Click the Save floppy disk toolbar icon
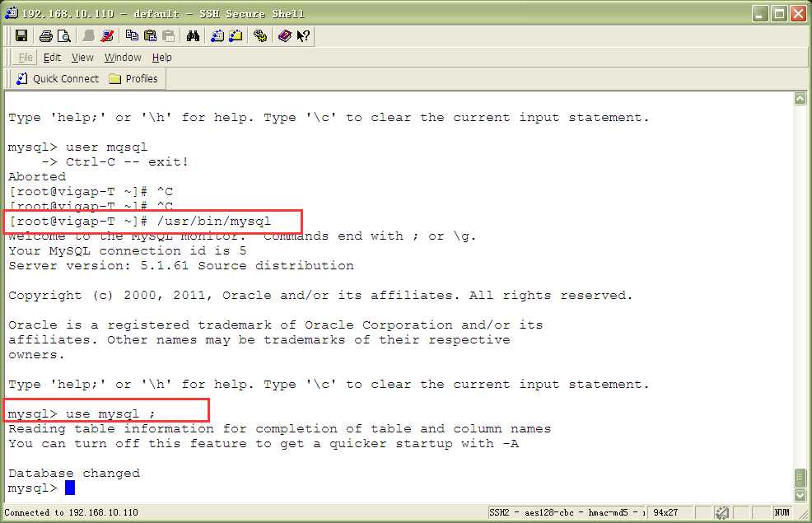Image resolution: width=812 pixels, height=523 pixels. pyautogui.click(x=21, y=35)
